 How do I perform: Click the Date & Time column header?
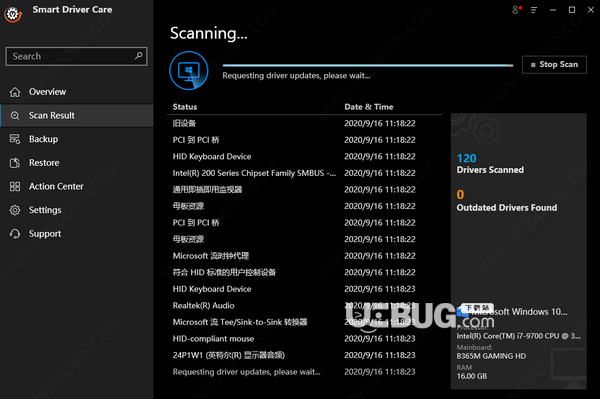coord(368,107)
